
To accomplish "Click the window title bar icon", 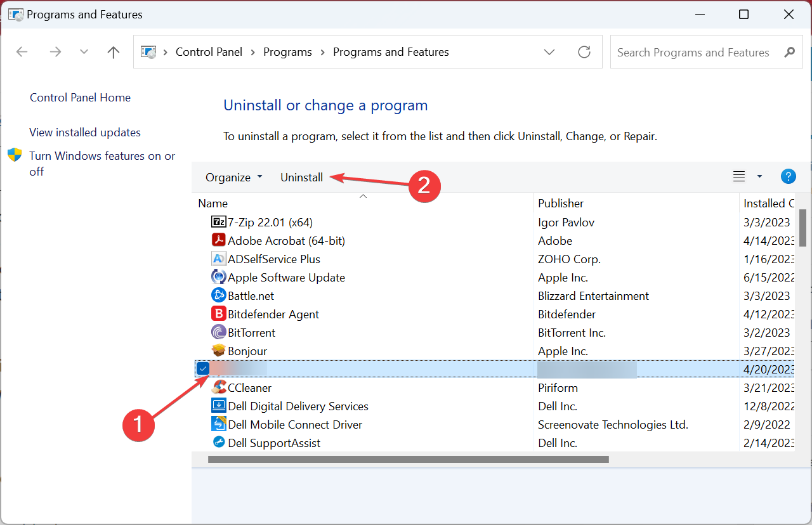I will click(16, 14).
